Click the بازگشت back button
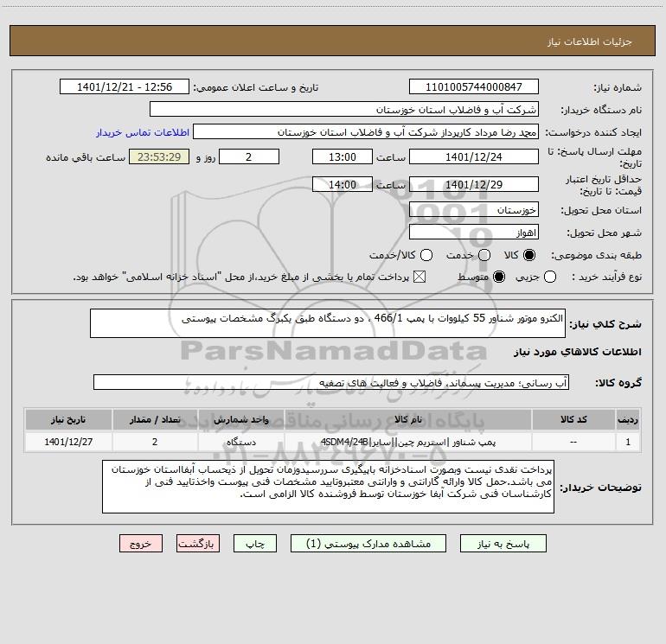The height and width of the screenshot is (644, 666). click(198, 544)
